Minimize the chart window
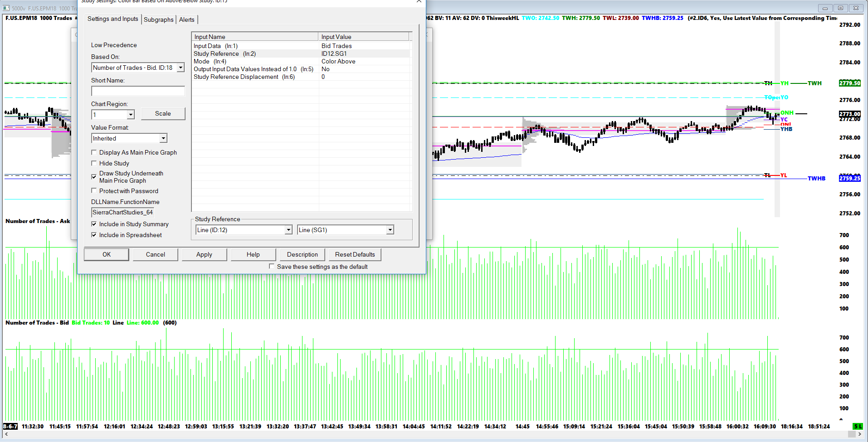 [x=825, y=8]
